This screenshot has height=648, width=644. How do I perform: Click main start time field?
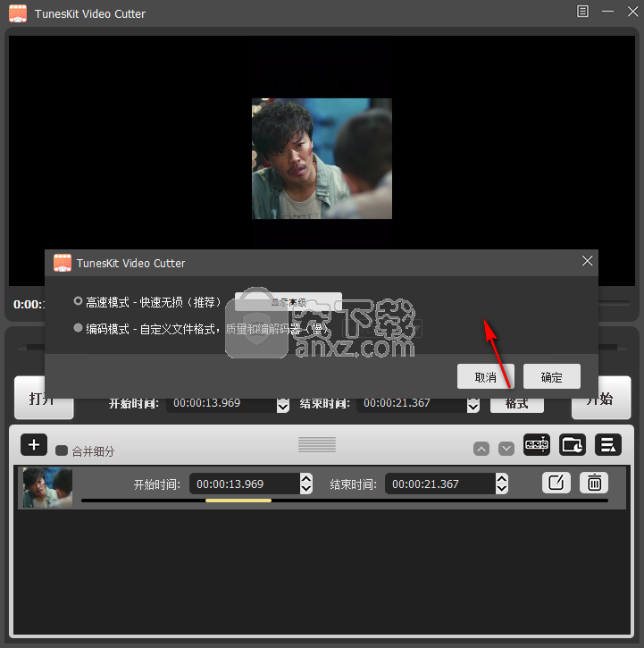(222, 405)
